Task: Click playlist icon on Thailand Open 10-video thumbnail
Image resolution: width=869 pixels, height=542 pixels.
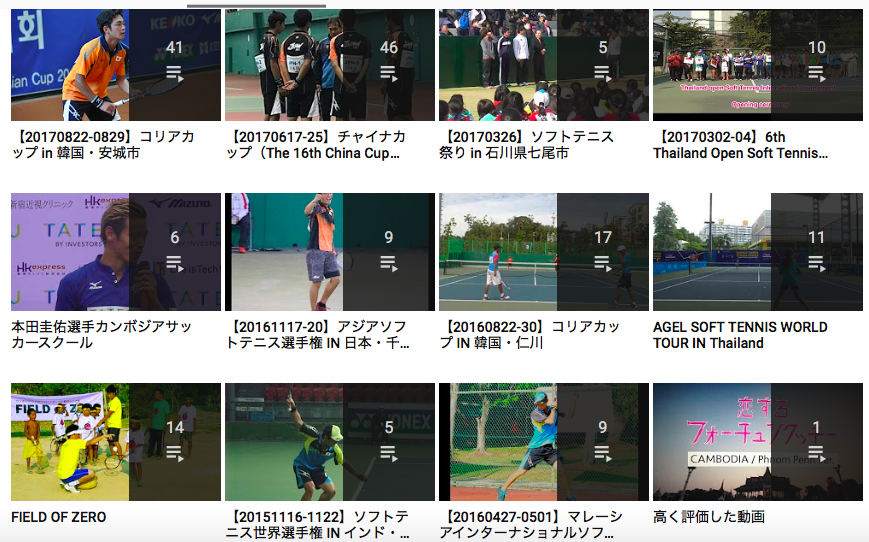Action: [x=816, y=73]
